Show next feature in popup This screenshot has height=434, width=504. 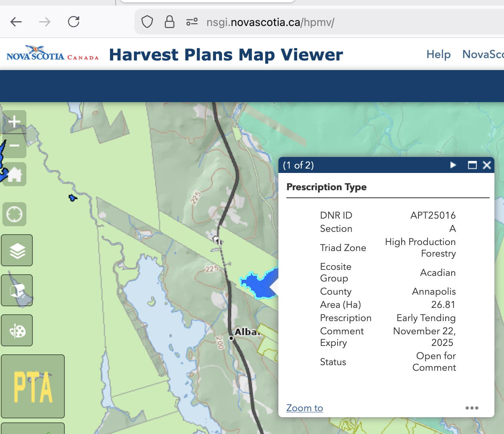(453, 165)
